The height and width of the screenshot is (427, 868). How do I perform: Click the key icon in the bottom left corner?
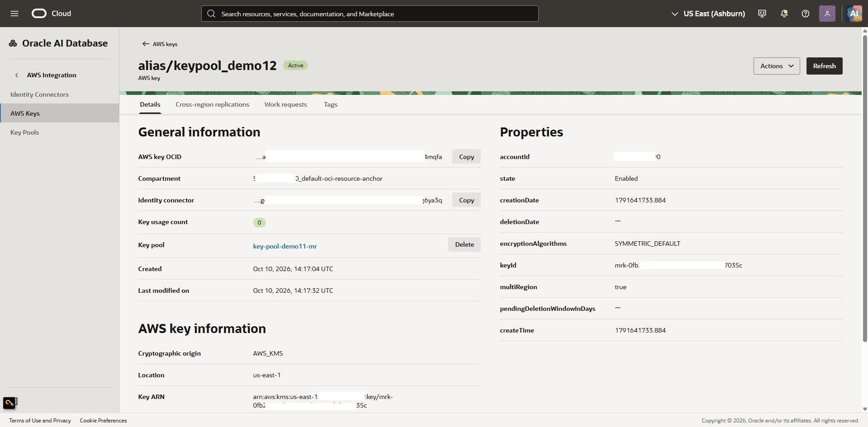(x=10, y=402)
